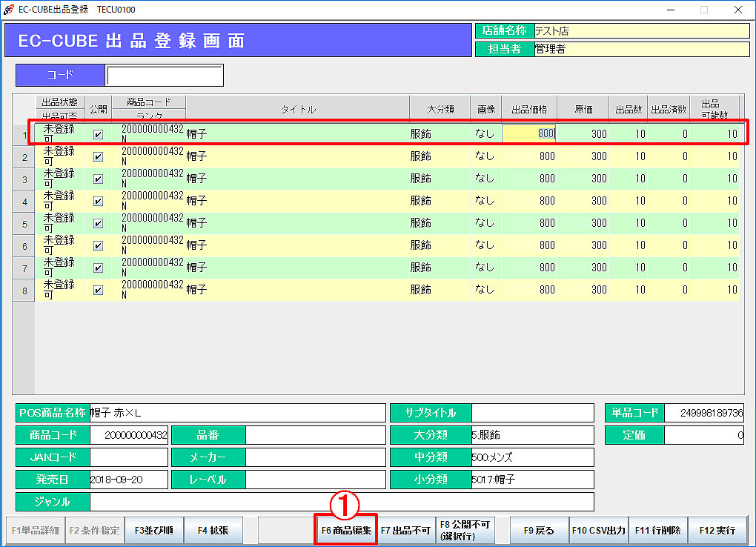This screenshot has height=547, width=756.
Task: Toggle 公開 checkbox in row 1
Action: (98, 135)
